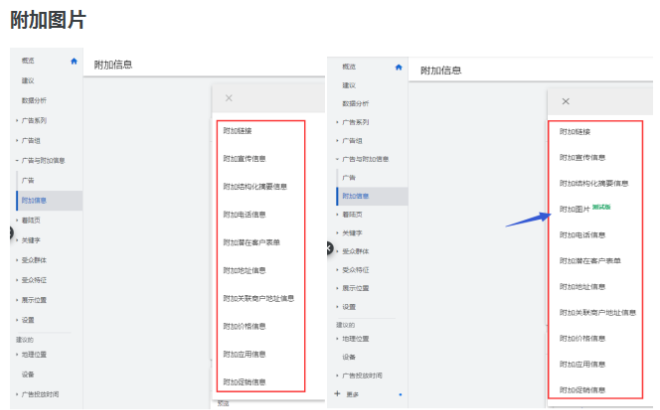Select 附加图片 in the right menu
Viewport: 660px width, 410px height.
pyautogui.click(x=575, y=209)
